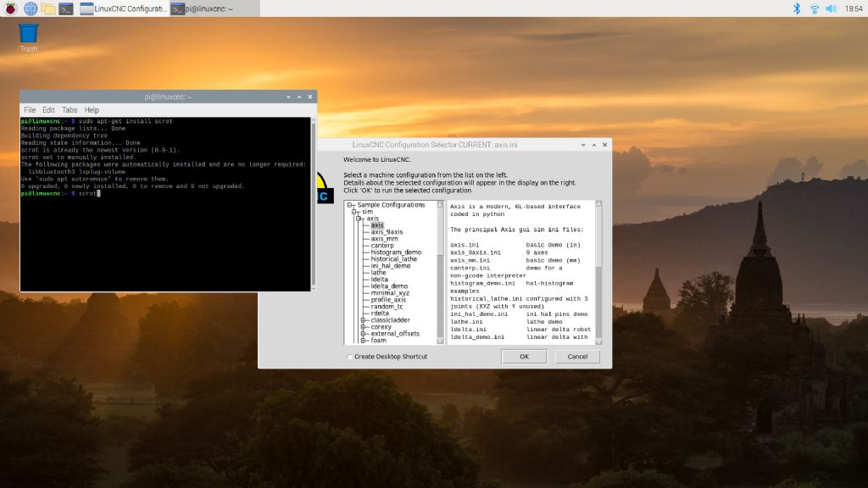Expand the external_offsets tree node
This screenshot has height=488, width=868.
tap(363, 334)
